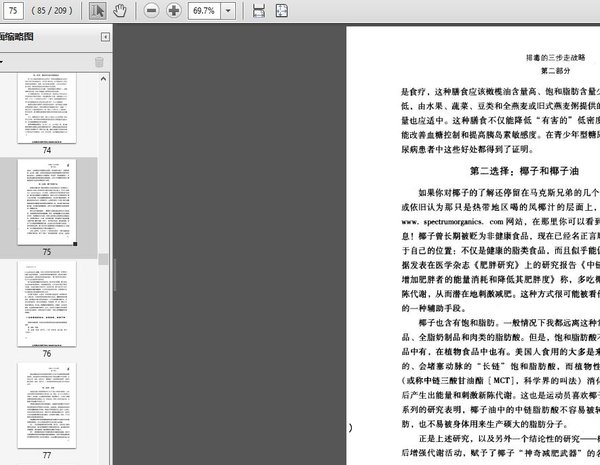Click the page label 76 under thumbnail

[47, 354]
